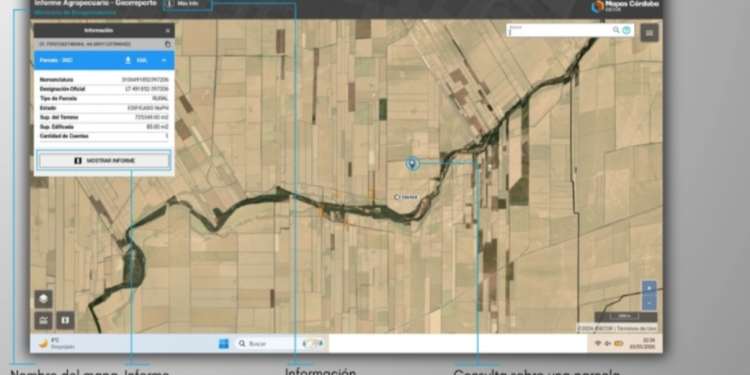Select the Nomenclatura value 3104491852397206
This screenshot has height=375, width=750.
pos(145,80)
